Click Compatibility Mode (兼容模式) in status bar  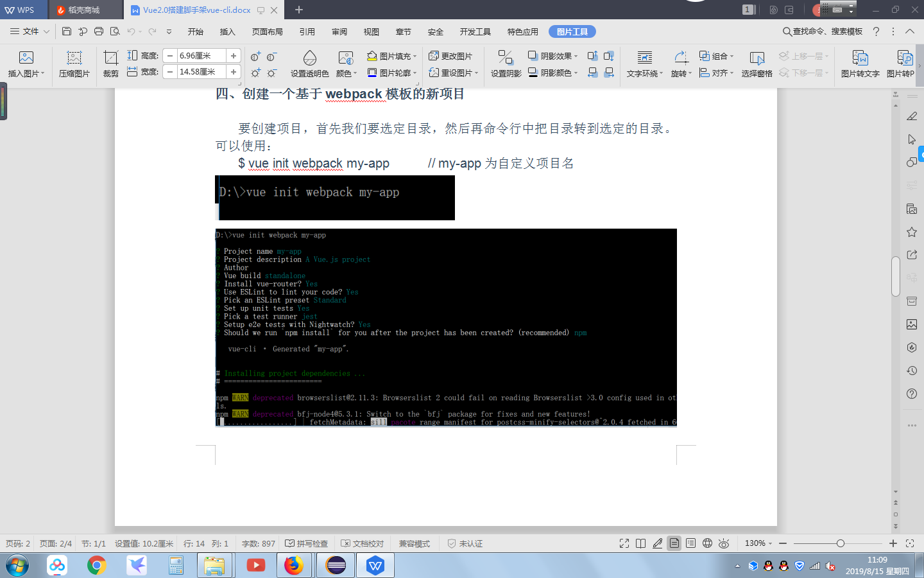click(415, 543)
